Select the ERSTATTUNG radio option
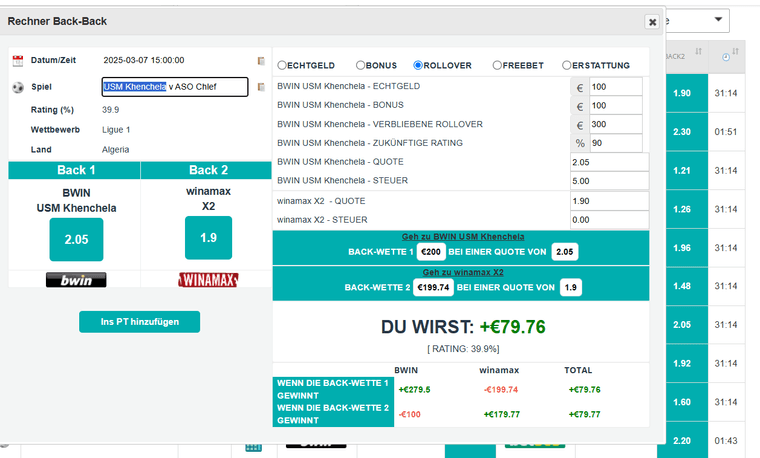This screenshot has width=760, height=458. (567, 65)
